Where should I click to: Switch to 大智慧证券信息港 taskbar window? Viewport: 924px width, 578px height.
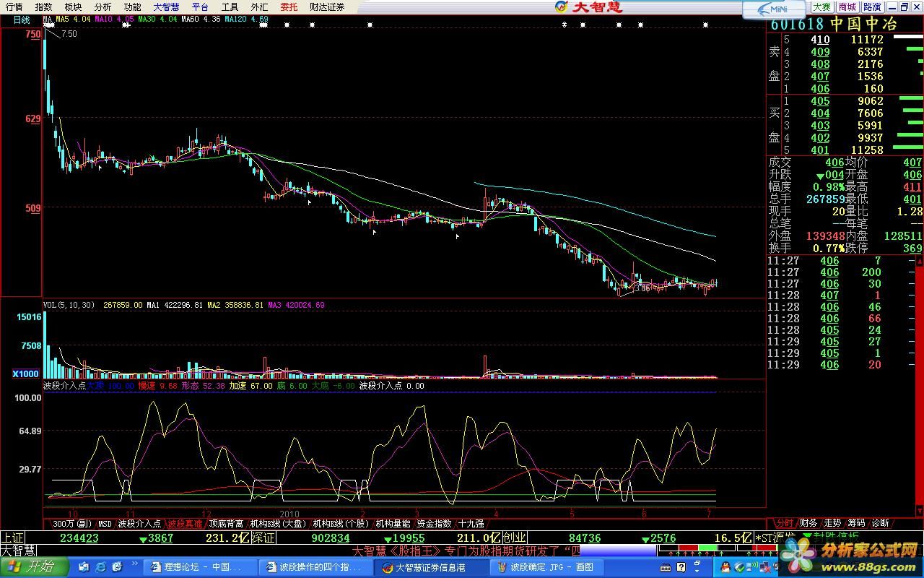[x=431, y=567]
